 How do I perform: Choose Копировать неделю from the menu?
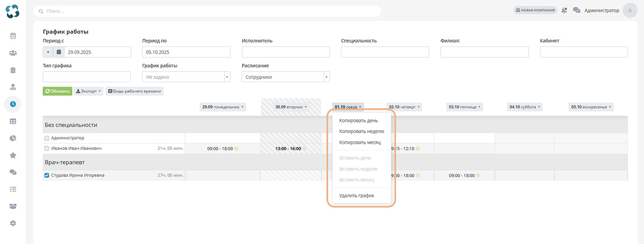pyautogui.click(x=362, y=131)
